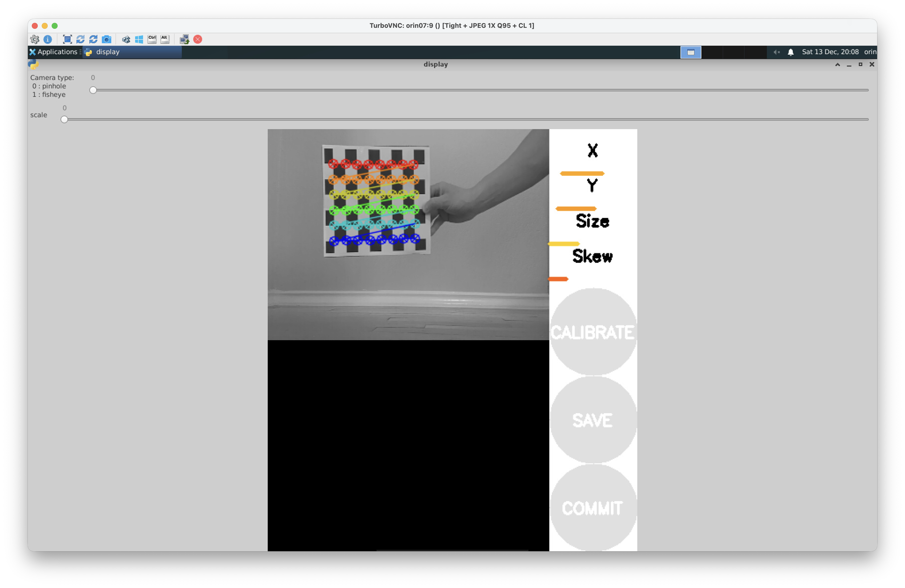Click the workspace switcher active workspace
The image size is (905, 588).
coord(690,52)
